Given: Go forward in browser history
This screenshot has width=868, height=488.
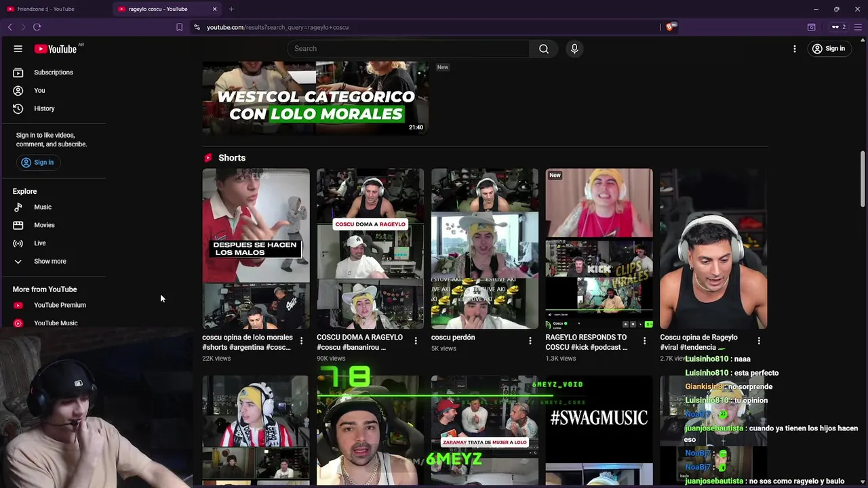Looking at the screenshot, I should (x=23, y=27).
